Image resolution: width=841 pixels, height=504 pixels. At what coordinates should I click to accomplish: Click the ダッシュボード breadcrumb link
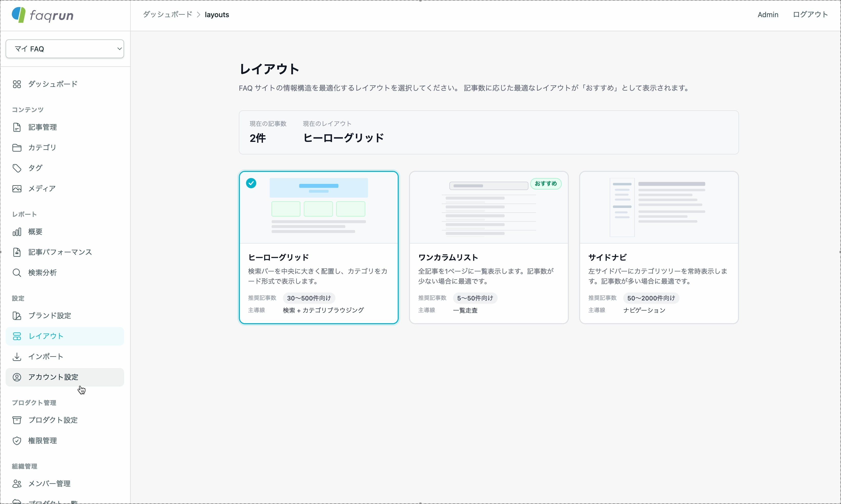[x=168, y=15]
